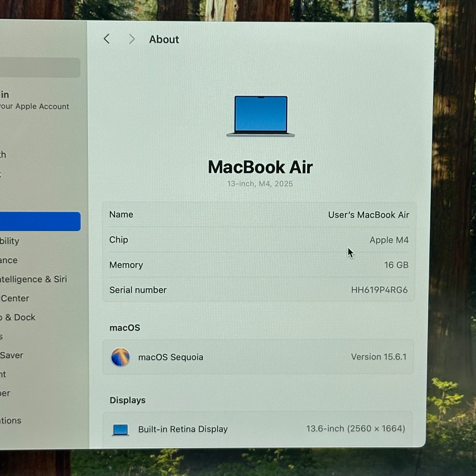476x476 pixels.
Task: Click the Built-in Retina Display laptop icon
Action: [x=121, y=430]
